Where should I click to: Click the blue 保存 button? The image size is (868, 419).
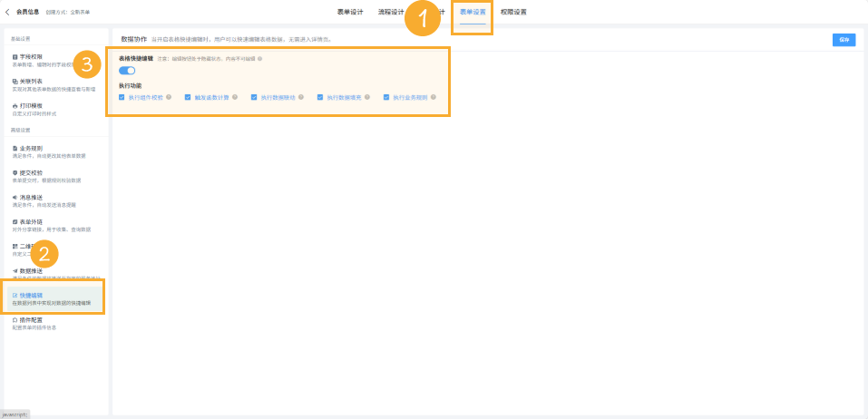[844, 39]
